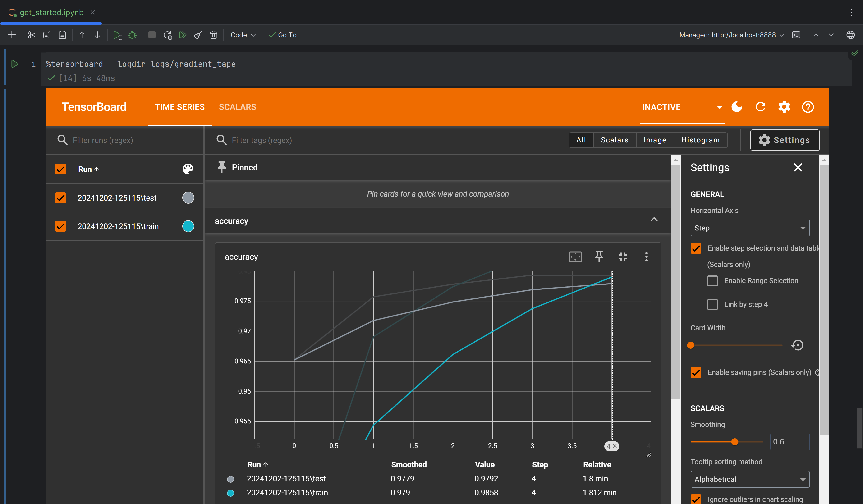Open Tooltip sorting method Alphabetical dropdown
Image resolution: width=863 pixels, height=504 pixels.
pyautogui.click(x=750, y=479)
